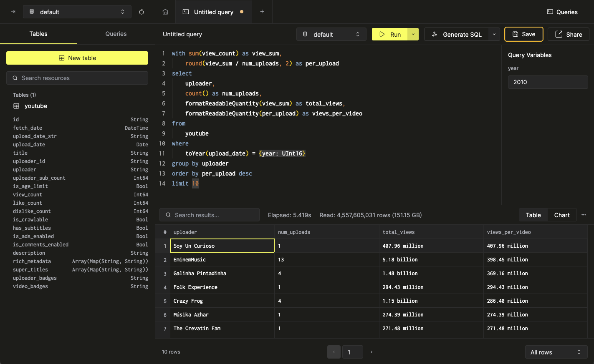Run the current SQL query
The image size is (594, 364).
pyautogui.click(x=392, y=34)
